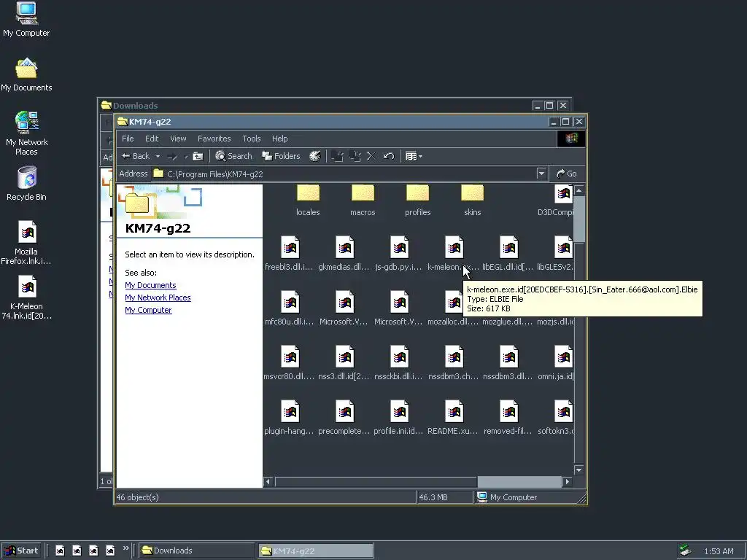Open the Back history dropdown arrow

click(158, 156)
